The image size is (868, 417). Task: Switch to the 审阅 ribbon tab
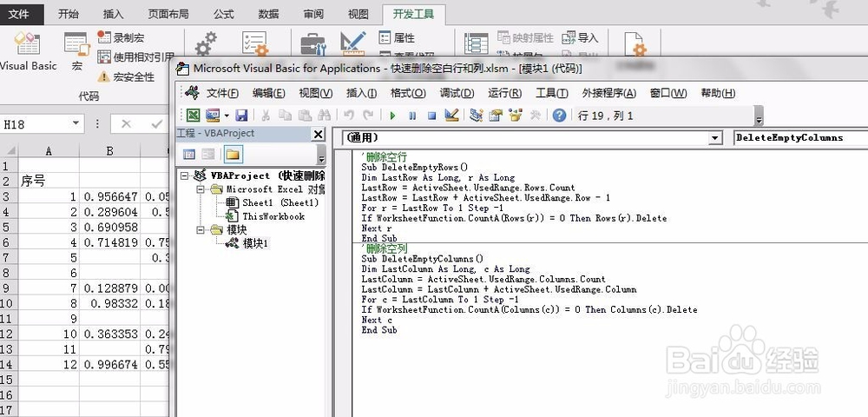tap(313, 15)
